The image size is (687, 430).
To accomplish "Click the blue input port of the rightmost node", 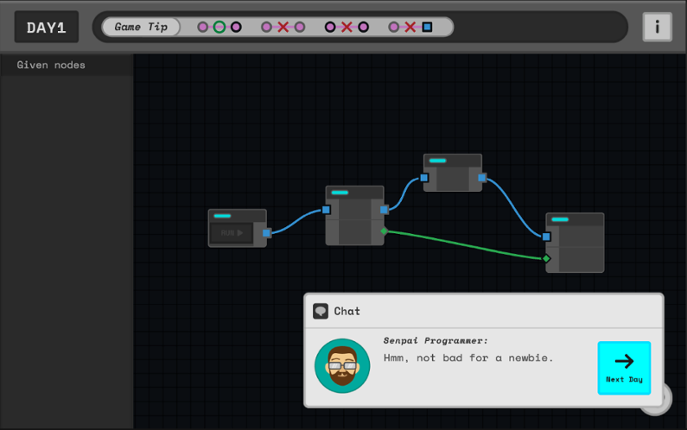I will [546, 237].
